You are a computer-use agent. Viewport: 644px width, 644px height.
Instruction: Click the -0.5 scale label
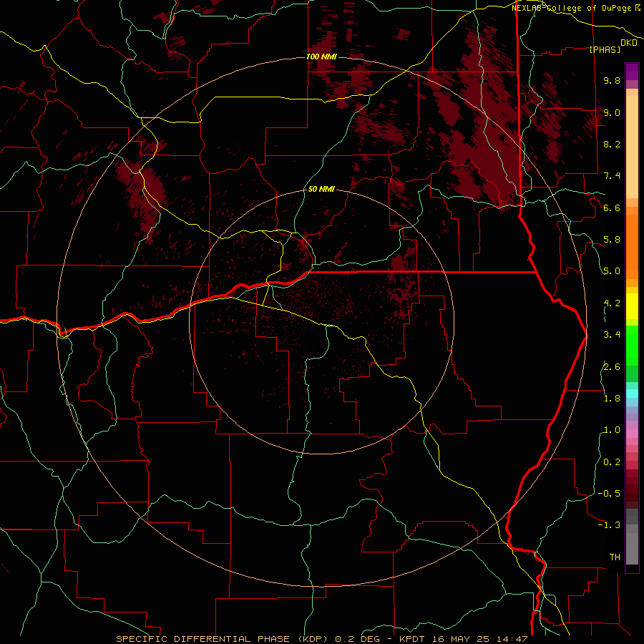point(609,494)
